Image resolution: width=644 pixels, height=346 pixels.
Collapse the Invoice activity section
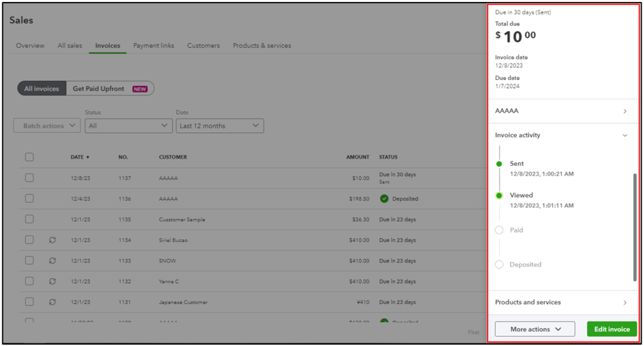(625, 136)
